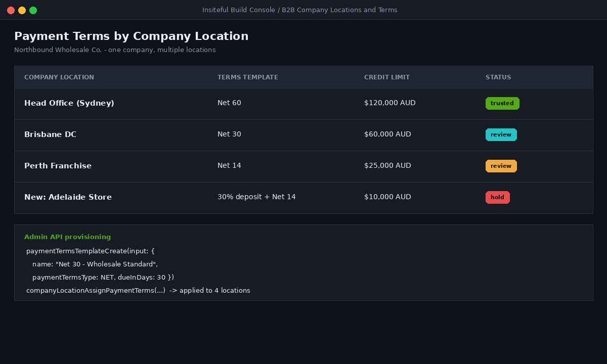607x364 pixels.
Task: Click the Net 30 terms cell
Action: click(x=229, y=134)
